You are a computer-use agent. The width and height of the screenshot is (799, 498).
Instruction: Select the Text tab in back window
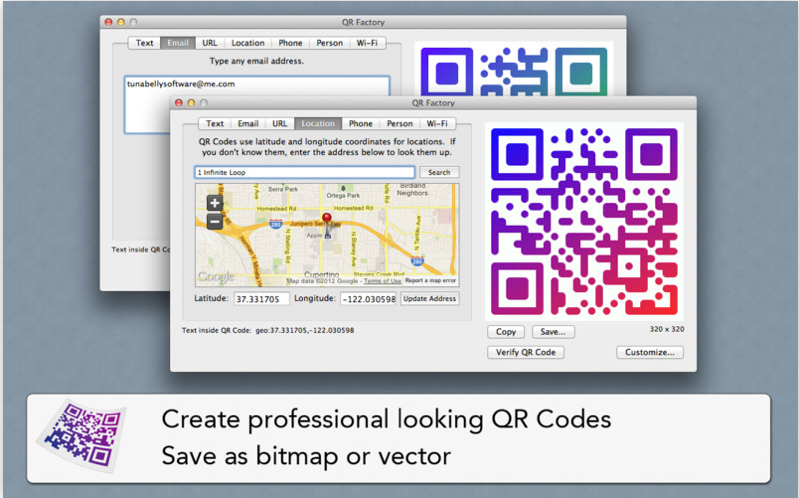144,43
